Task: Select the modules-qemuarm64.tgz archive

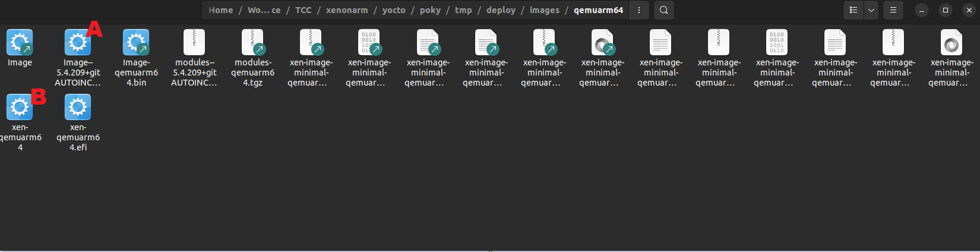Action: point(252,43)
